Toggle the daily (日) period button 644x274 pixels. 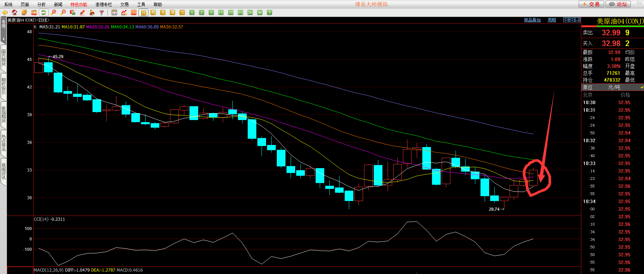[x=143, y=12]
